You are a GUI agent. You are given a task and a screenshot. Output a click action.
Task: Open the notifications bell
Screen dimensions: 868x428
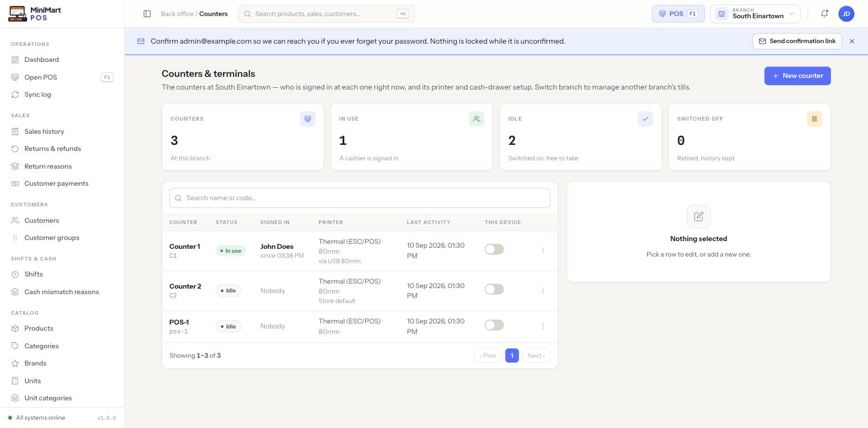point(824,14)
